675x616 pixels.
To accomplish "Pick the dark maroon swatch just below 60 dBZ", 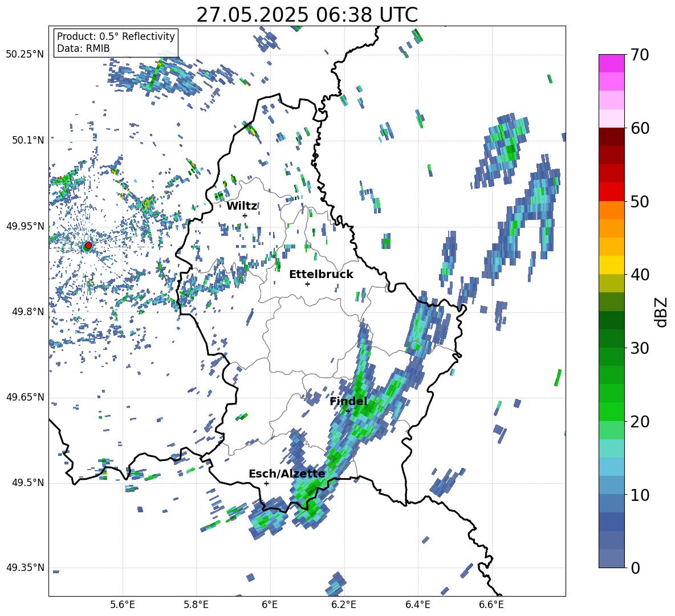I will pyautogui.click(x=612, y=137).
